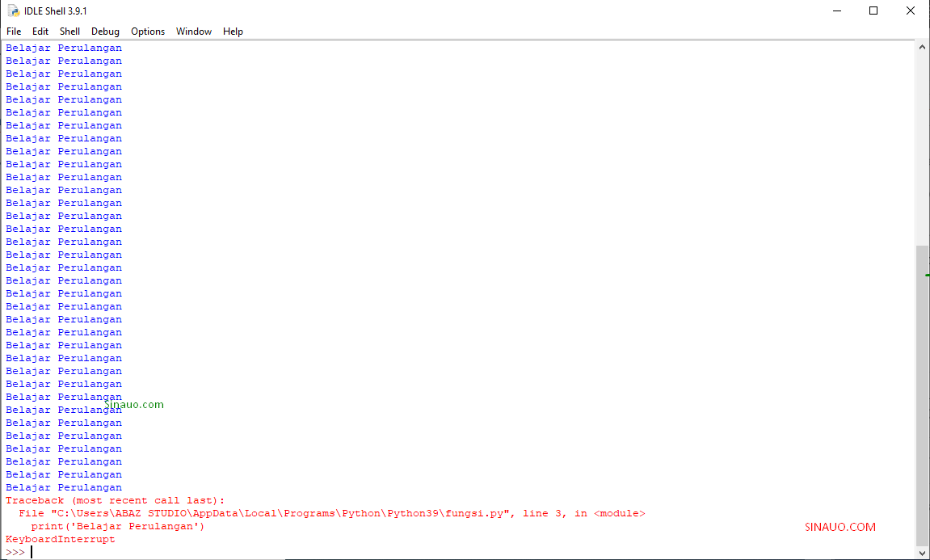This screenshot has width=930, height=560.
Task: Click the fungsi.py file path line
Action: click(x=331, y=514)
